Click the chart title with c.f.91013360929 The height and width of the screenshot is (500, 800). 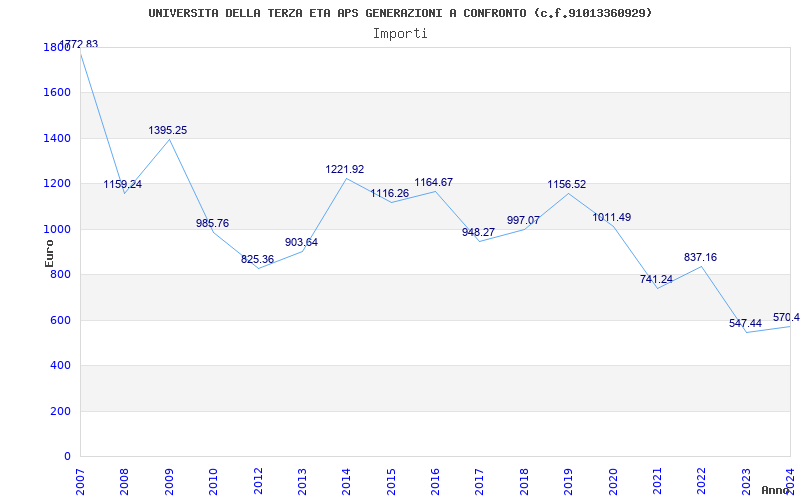[400, 13]
